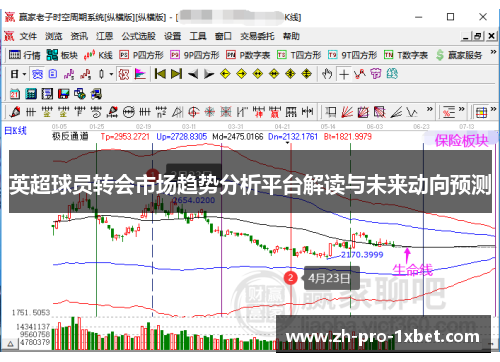Step chart right with black right arrow
This screenshot has height=362, width=500.
pyautogui.click(x=209, y=74)
